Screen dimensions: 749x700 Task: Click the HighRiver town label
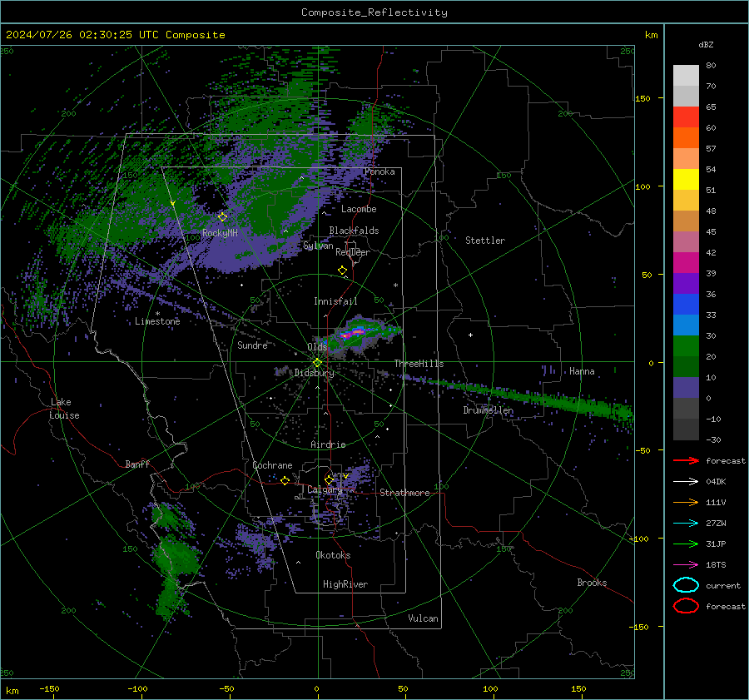tap(345, 584)
